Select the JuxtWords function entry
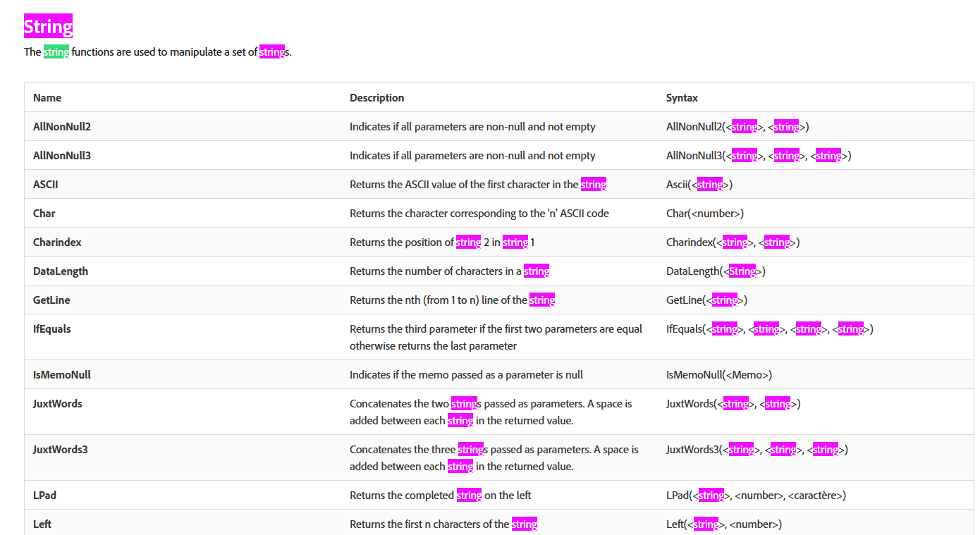This screenshot has width=980, height=535. click(x=57, y=403)
